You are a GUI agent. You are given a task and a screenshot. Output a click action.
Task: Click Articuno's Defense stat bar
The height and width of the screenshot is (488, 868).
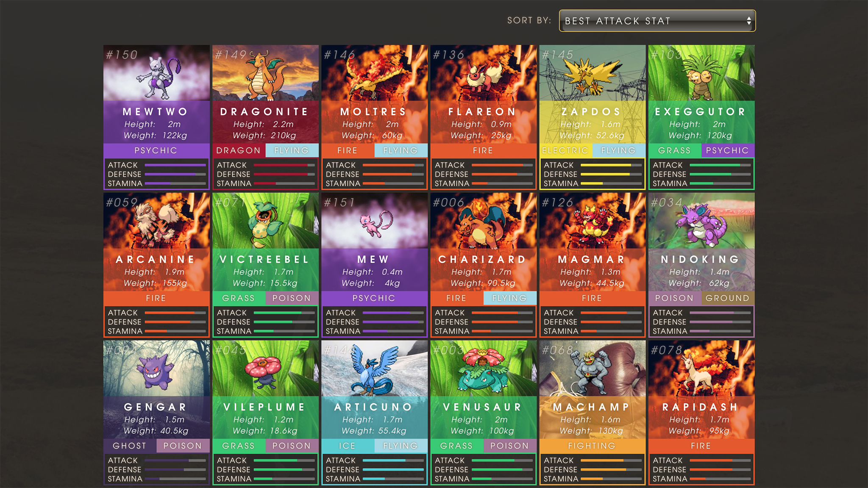pyautogui.click(x=393, y=470)
